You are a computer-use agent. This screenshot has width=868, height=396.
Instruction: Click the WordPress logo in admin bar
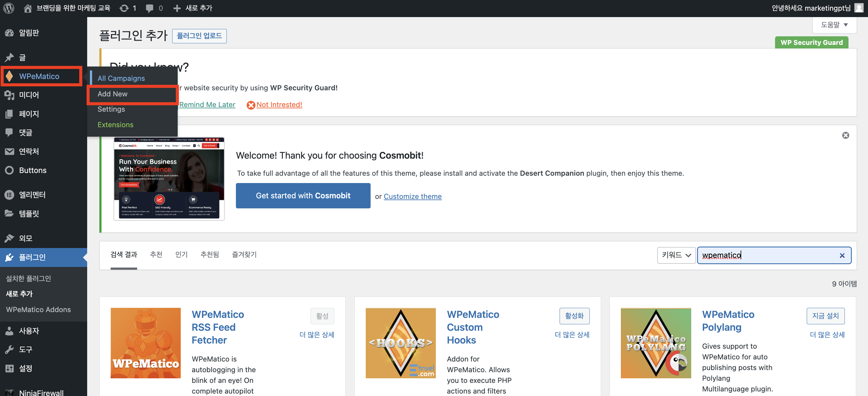(x=9, y=8)
